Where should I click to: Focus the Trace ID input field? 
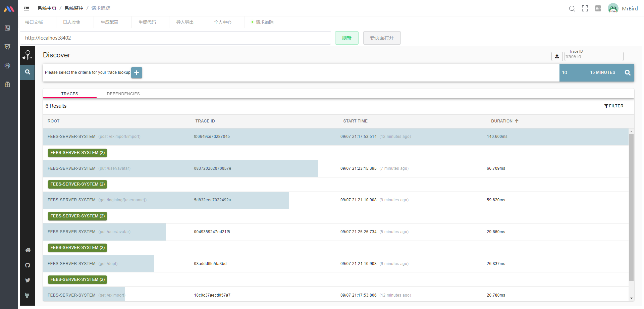pyautogui.click(x=594, y=56)
